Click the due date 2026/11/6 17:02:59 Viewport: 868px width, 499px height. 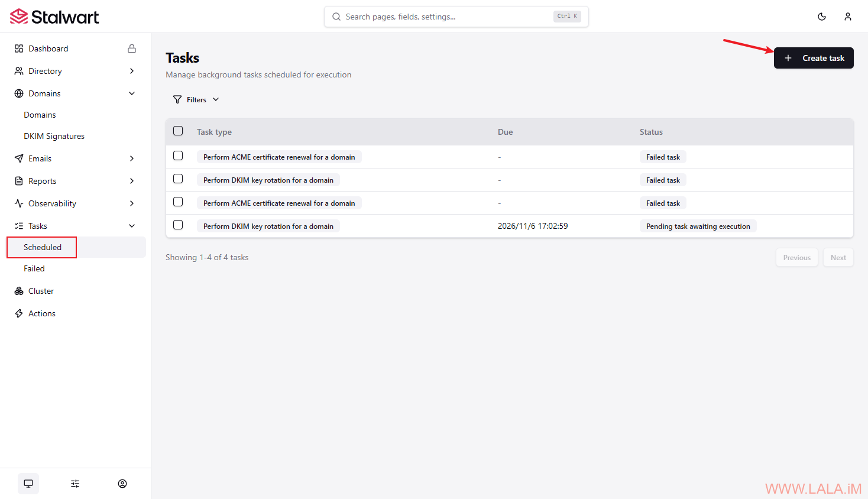point(533,226)
